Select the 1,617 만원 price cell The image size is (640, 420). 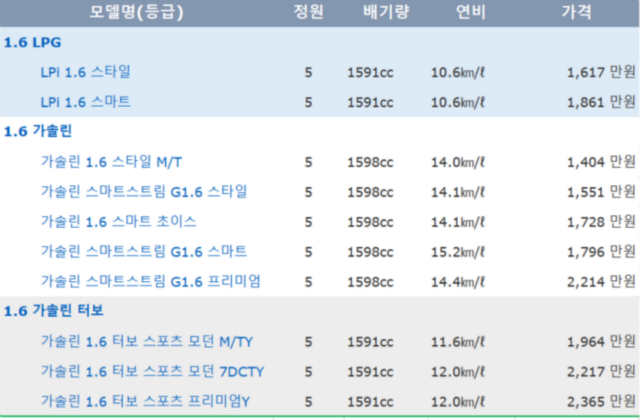[x=601, y=72]
